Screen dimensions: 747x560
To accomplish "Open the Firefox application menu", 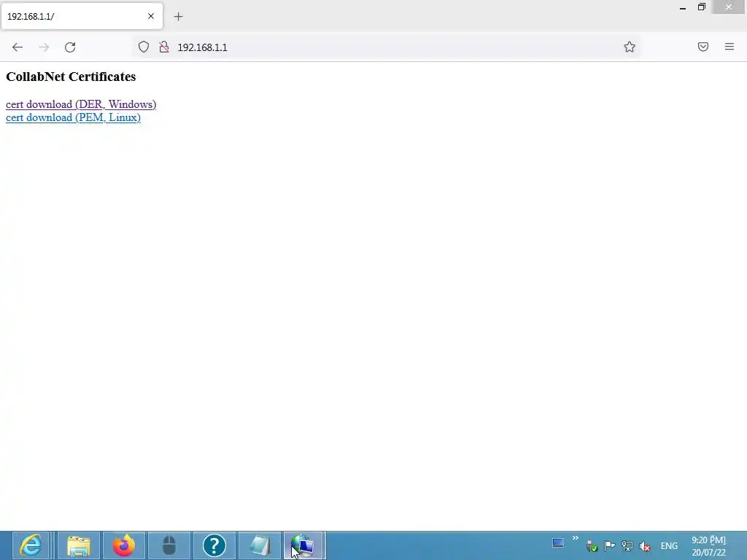I will [729, 47].
